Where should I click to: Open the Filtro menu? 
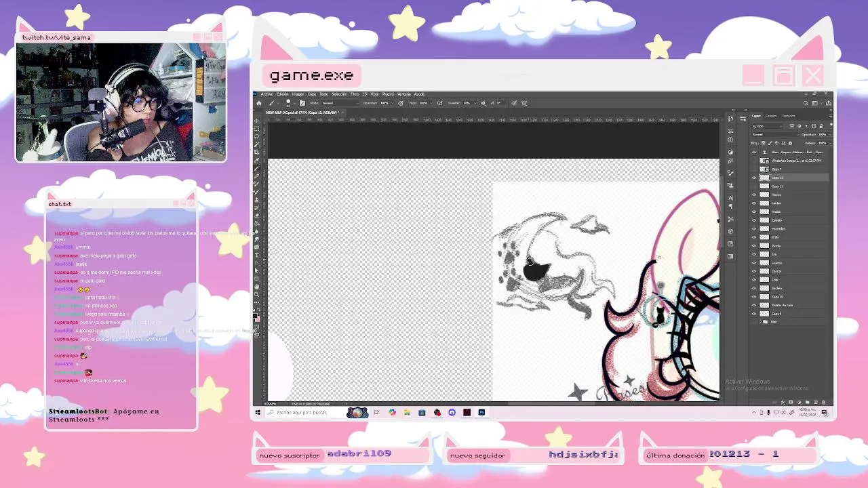(x=355, y=94)
